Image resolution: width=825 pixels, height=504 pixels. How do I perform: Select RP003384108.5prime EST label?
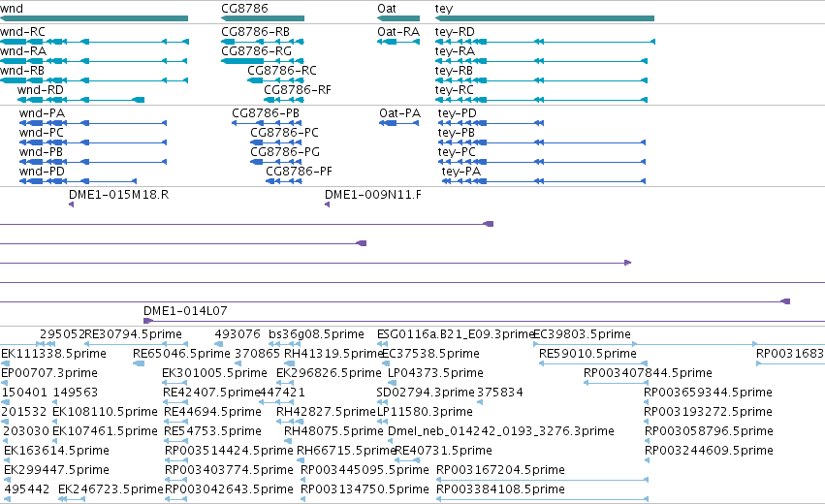click(x=501, y=489)
